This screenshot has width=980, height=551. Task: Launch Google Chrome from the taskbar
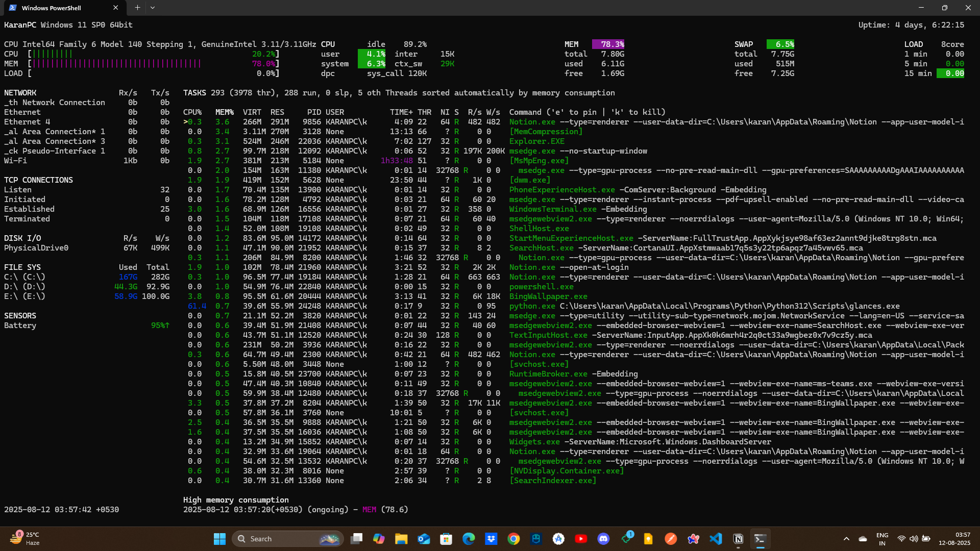tap(513, 539)
